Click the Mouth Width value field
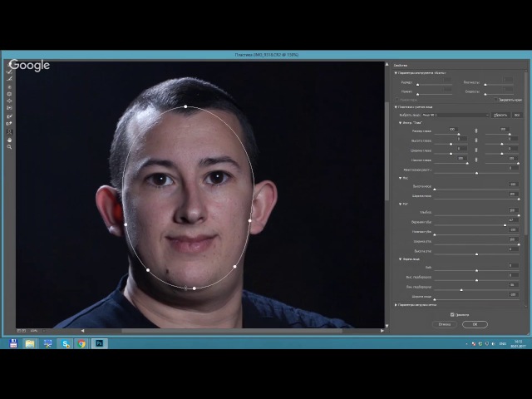This screenshot has width=532, height=399. coord(514,239)
